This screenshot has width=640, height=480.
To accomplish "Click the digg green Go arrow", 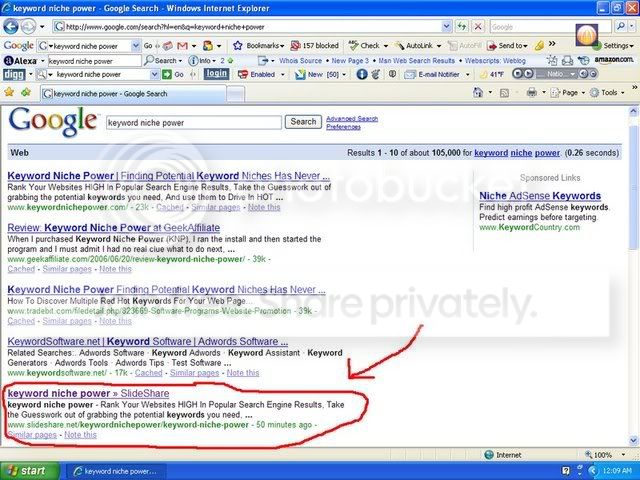I will click(x=167, y=74).
